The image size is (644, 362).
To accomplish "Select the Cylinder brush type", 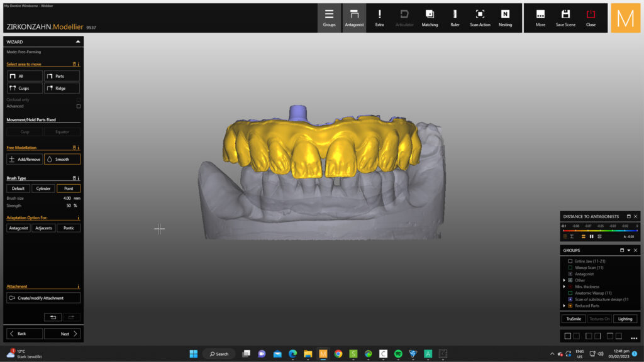I will point(43,189).
